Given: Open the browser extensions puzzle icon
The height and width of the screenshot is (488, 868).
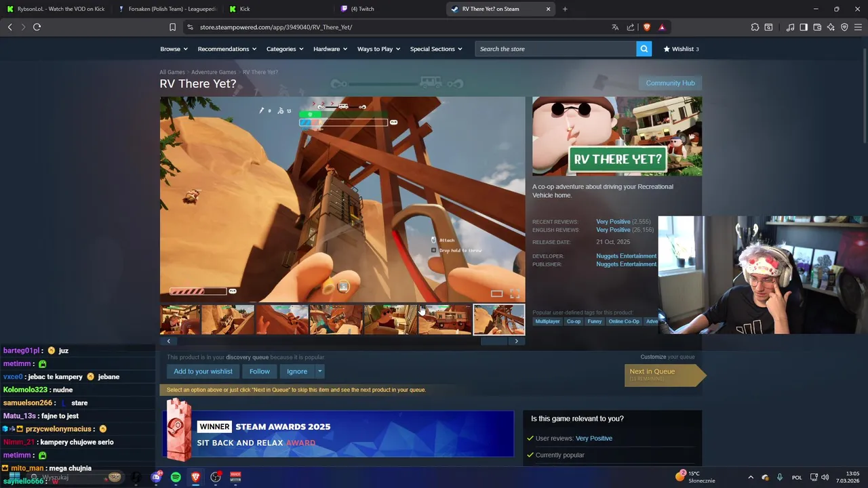Looking at the screenshot, I should click(755, 27).
